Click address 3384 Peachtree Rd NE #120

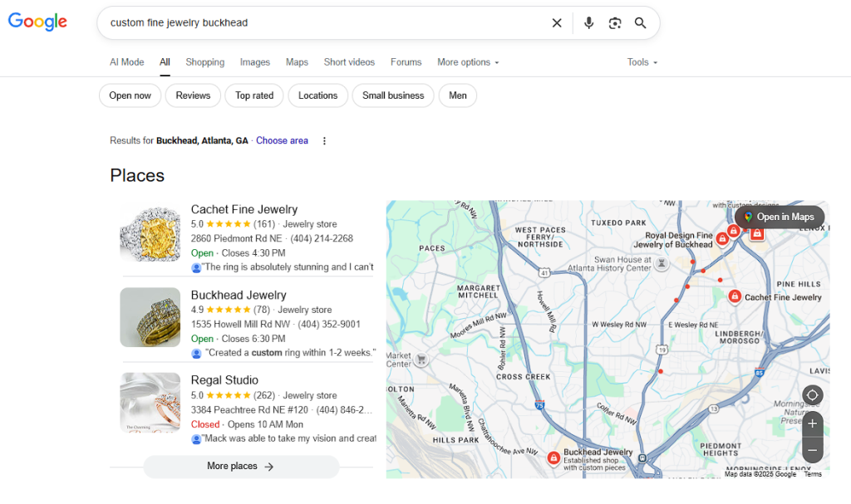(x=249, y=410)
